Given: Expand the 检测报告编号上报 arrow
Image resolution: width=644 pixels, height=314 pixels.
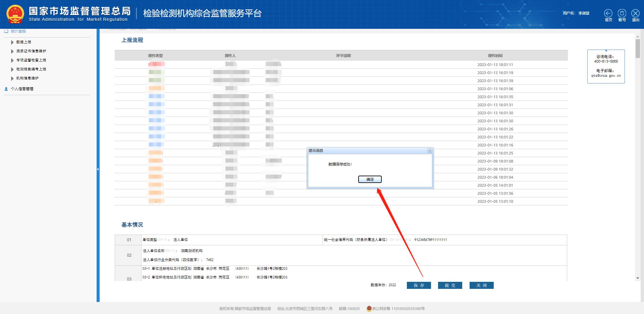Looking at the screenshot, I should 12,69.
